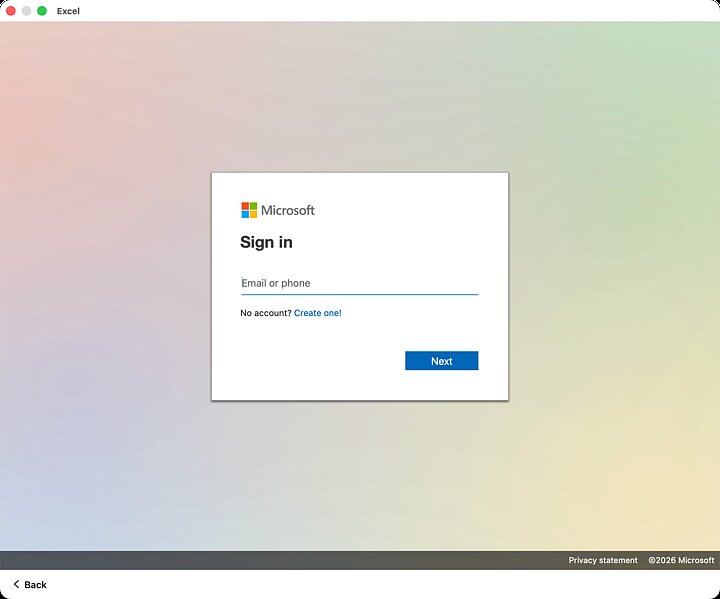
Task: Click the Email or phone input field
Action: 360,283
